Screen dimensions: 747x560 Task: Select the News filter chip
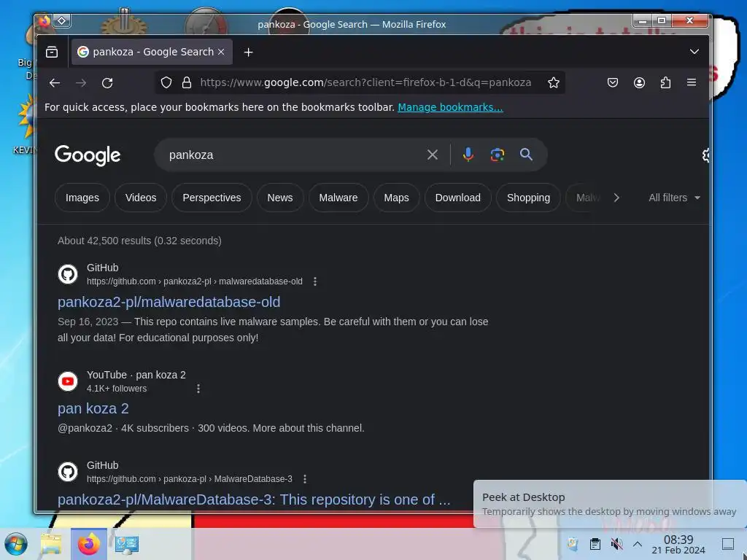click(x=280, y=198)
